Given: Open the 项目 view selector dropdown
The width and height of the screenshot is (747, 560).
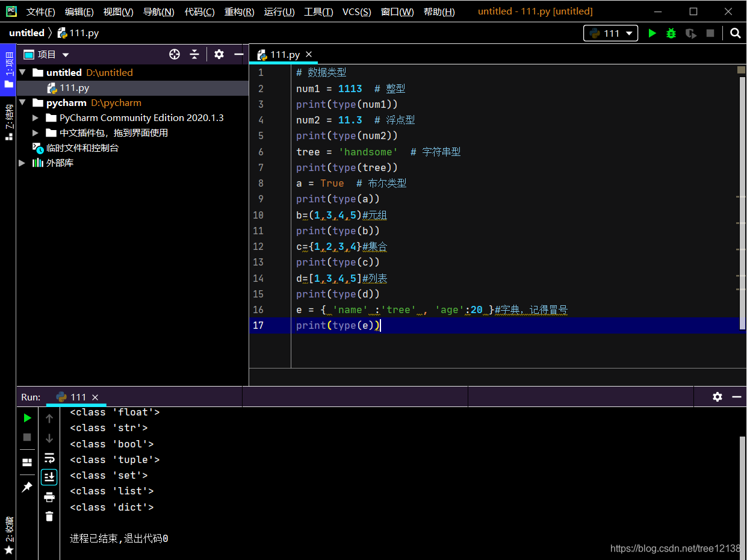Looking at the screenshot, I should click(47, 54).
